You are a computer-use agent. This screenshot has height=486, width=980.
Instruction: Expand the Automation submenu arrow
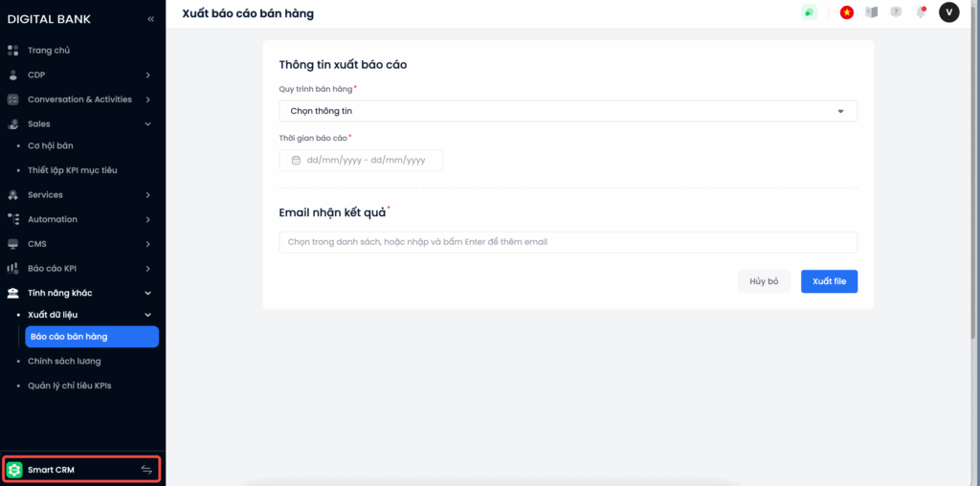point(147,219)
